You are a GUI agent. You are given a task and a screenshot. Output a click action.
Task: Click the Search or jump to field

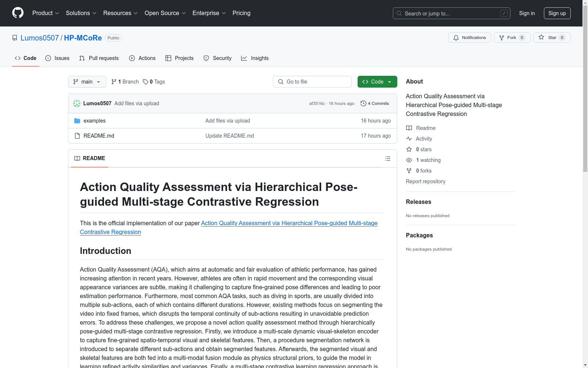452,13
